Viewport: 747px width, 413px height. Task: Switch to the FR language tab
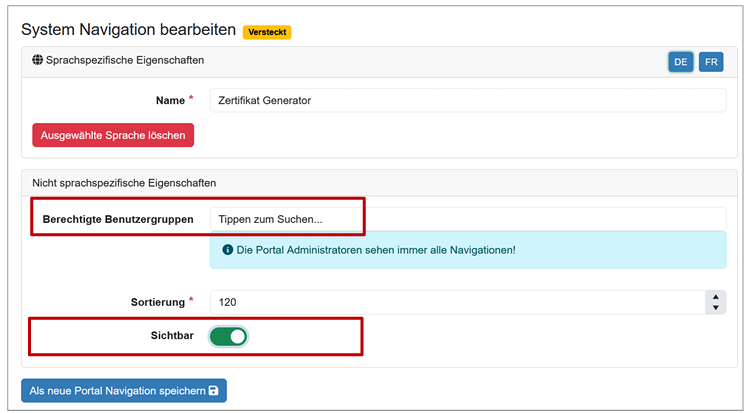[x=711, y=62]
